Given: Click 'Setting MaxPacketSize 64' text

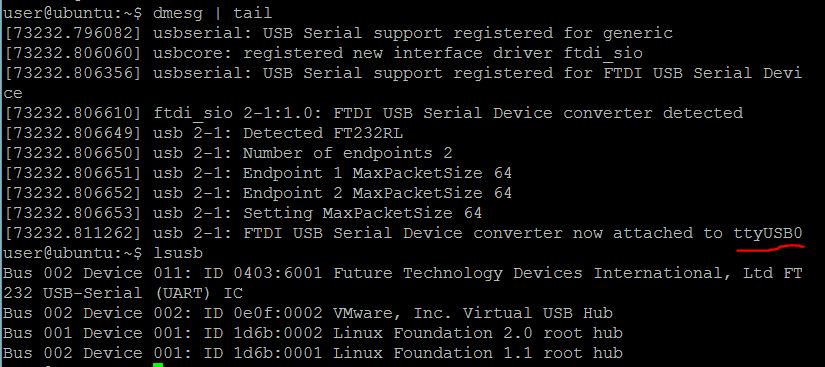Looking at the screenshot, I should coord(363,213).
